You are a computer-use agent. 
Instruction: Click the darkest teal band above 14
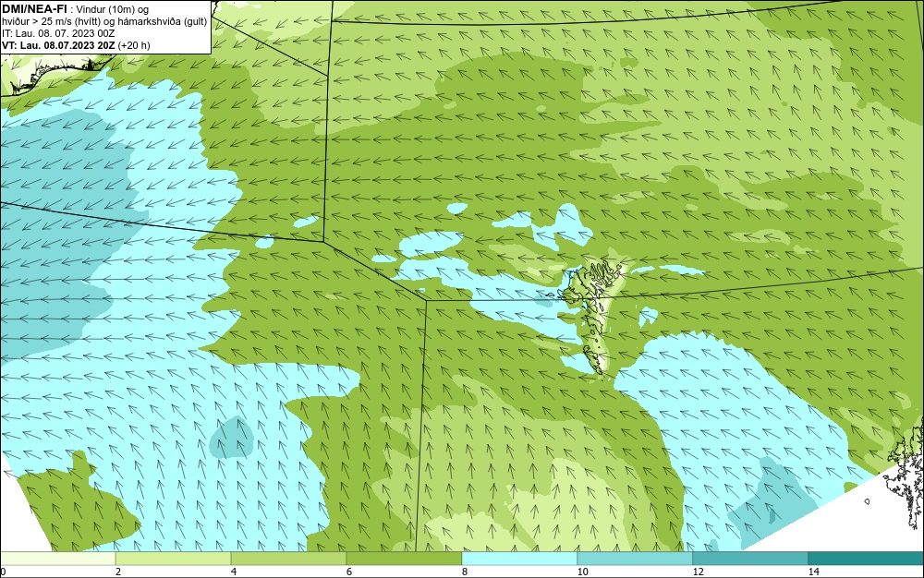coord(867,558)
